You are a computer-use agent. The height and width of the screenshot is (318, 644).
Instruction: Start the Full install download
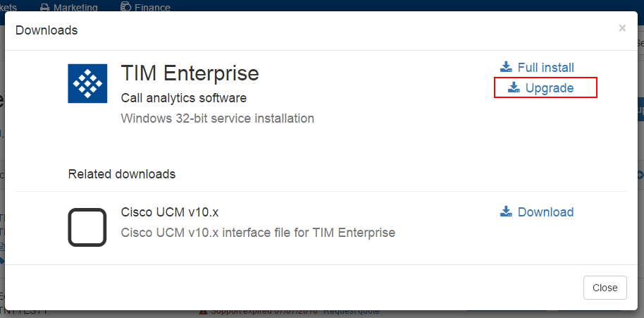[545, 68]
